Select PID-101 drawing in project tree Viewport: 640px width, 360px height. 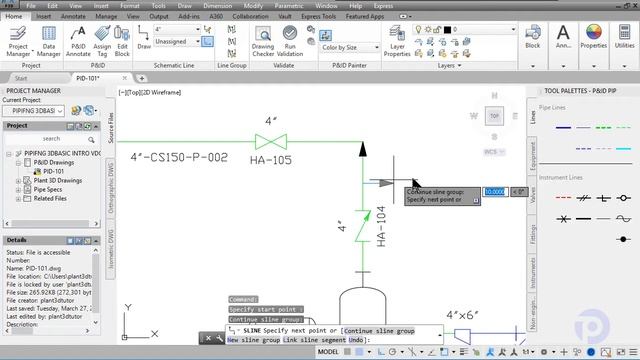pos(53,172)
